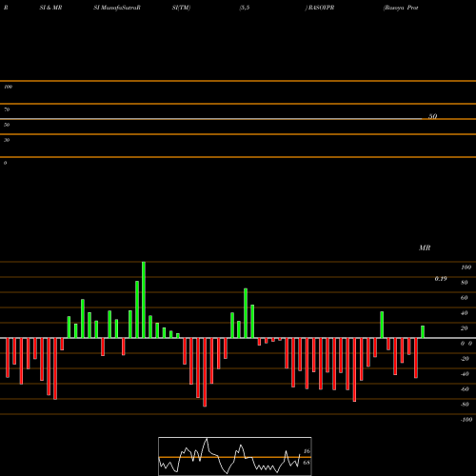The height and width of the screenshot is (476, 476).
Task: Click the '80' label on MR axis
Action: pyautogui.click(x=465, y=283)
